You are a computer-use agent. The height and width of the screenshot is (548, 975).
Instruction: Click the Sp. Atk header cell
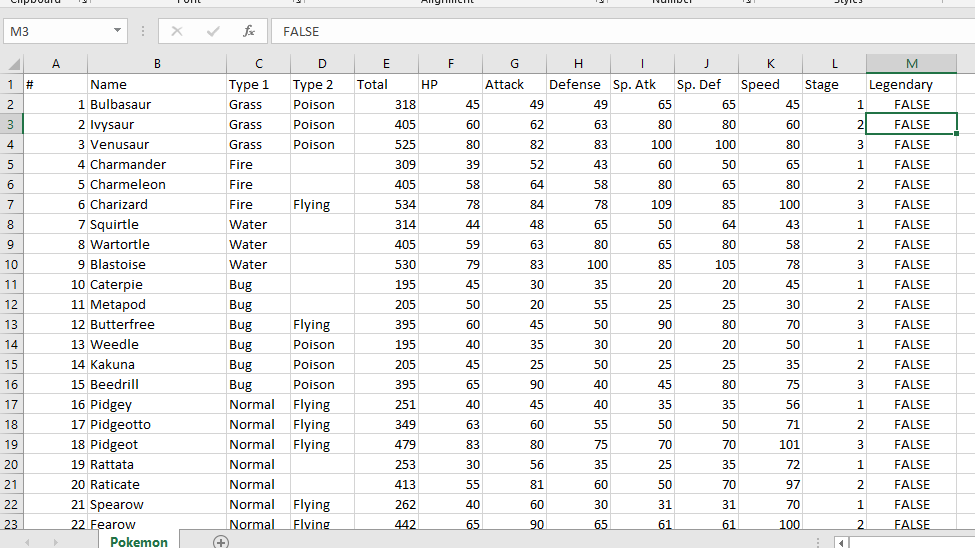tap(642, 84)
